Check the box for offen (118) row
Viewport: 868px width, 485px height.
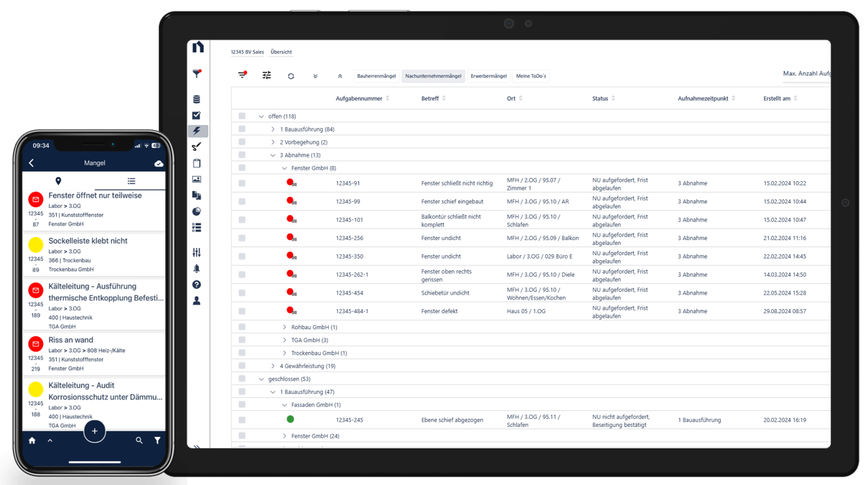pos(242,116)
